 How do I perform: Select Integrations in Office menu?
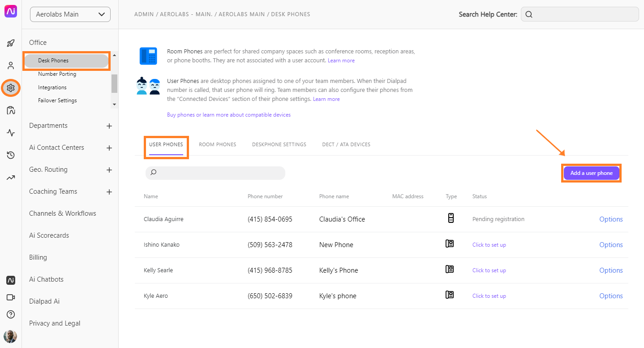pyautogui.click(x=52, y=87)
